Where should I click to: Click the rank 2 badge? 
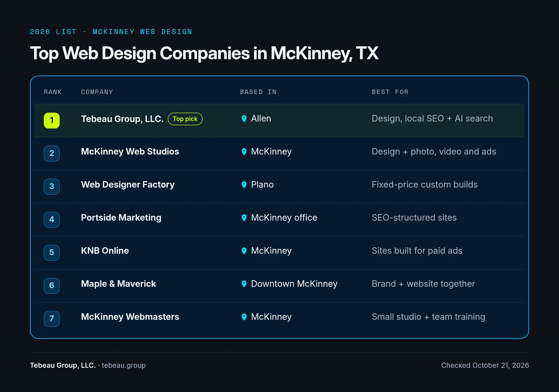(52, 154)
